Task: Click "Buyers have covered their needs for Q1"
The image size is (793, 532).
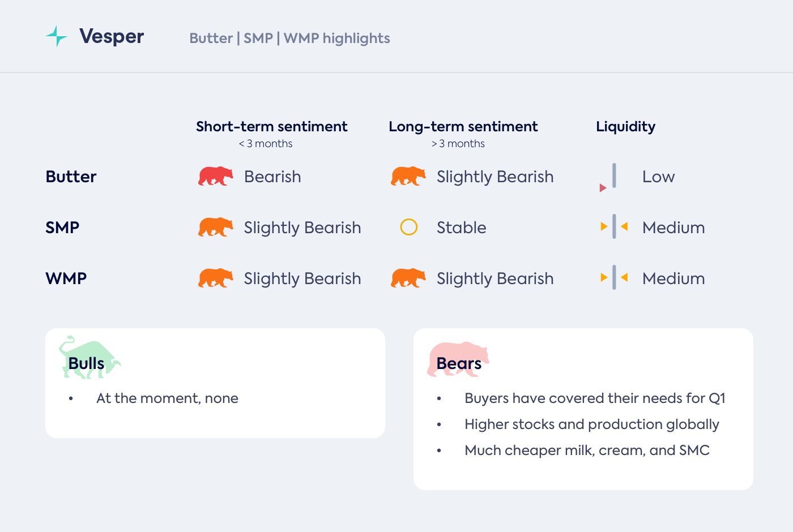Action: pyautogui.click(x=595, y=398)
